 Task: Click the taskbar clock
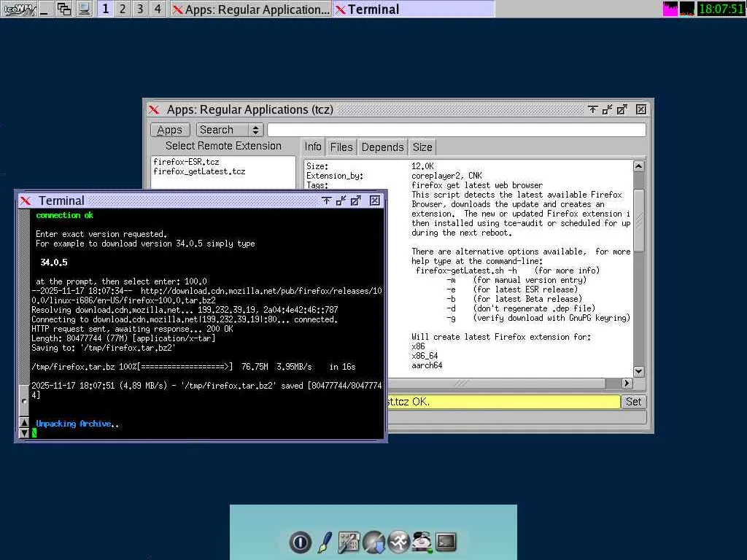(x=721, y=9)
